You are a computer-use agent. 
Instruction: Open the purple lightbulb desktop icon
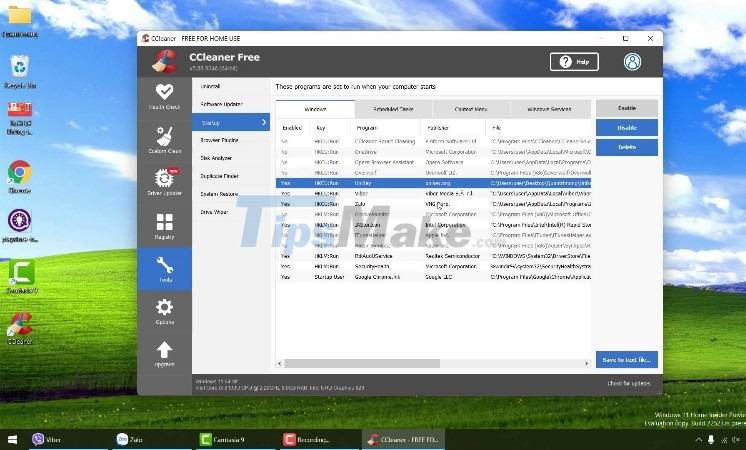pos(20,225)
